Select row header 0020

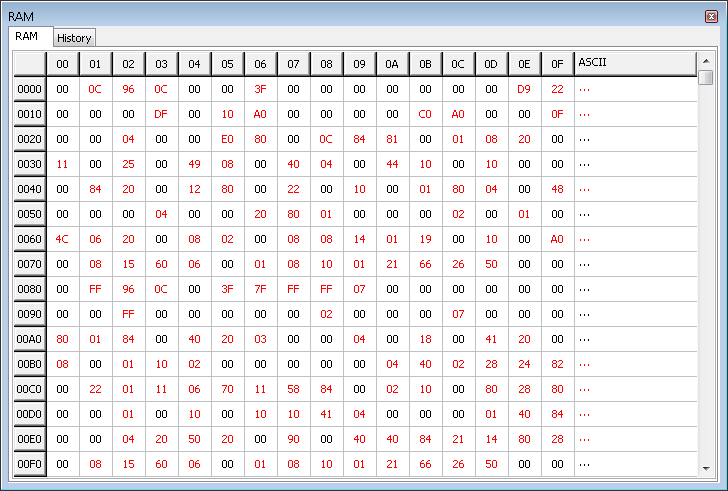tap(30, 139)
